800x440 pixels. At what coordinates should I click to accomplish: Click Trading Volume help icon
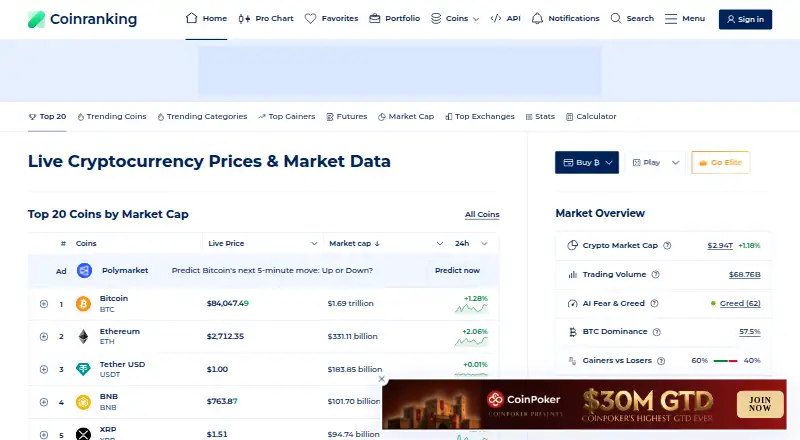[656, 275]
